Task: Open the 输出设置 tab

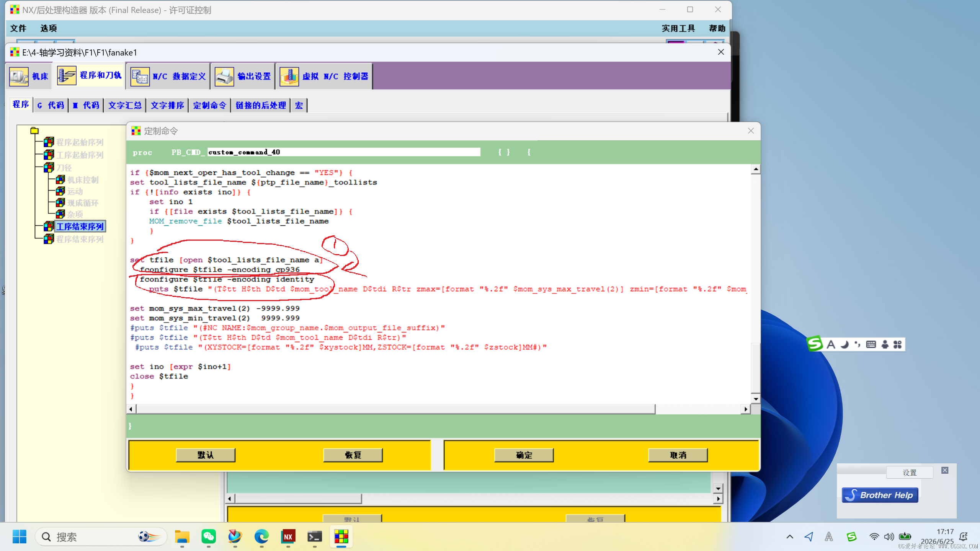Action: click(x=243, y=76)
